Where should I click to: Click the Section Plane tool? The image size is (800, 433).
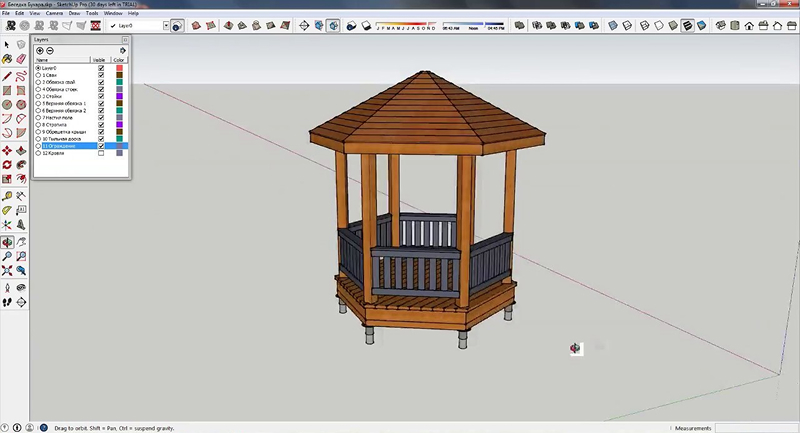coord(21,302)
